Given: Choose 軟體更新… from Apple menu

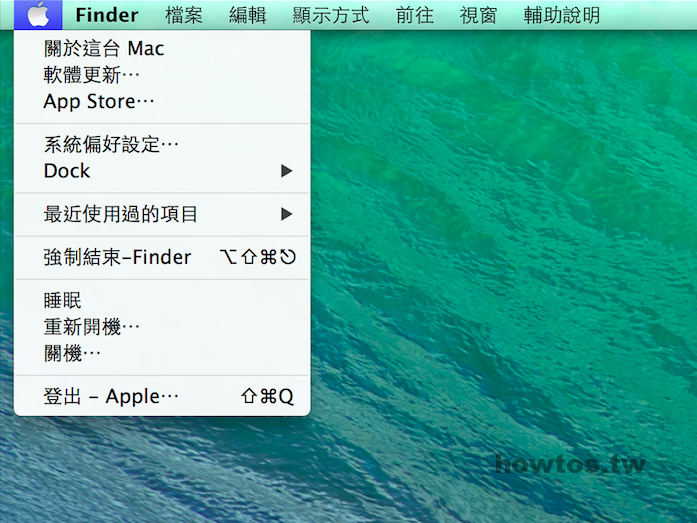Looking at the screenshot, I should (x=162, y=75).
